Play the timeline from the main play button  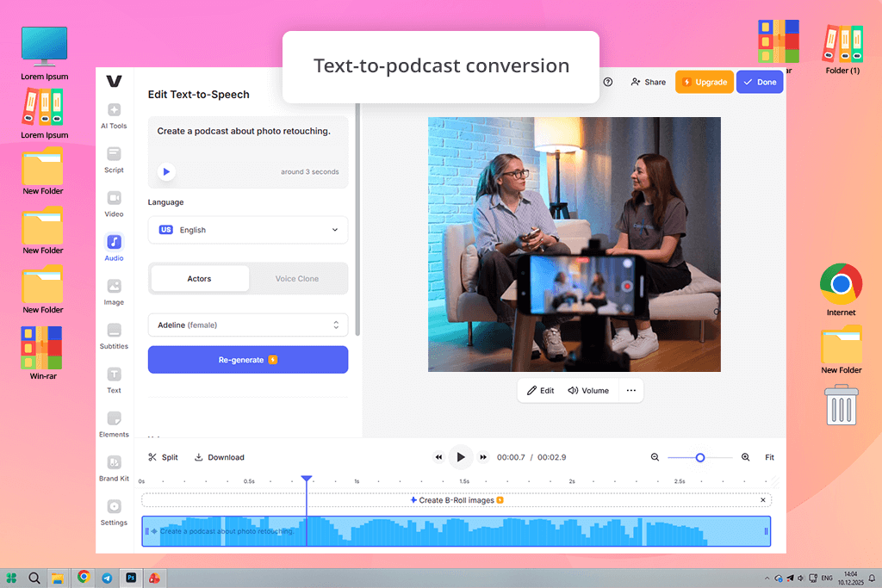(461, 457)
